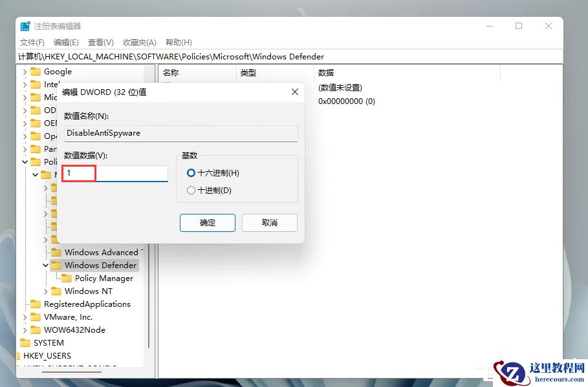Open the 收藏夹 favorites menu

pyautogui.click(x=139, y=42)
